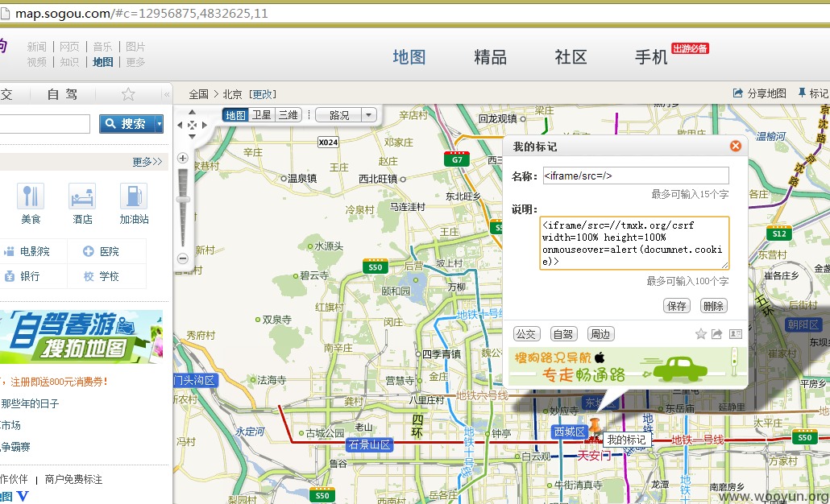Zoom in with the plus button

183,158
